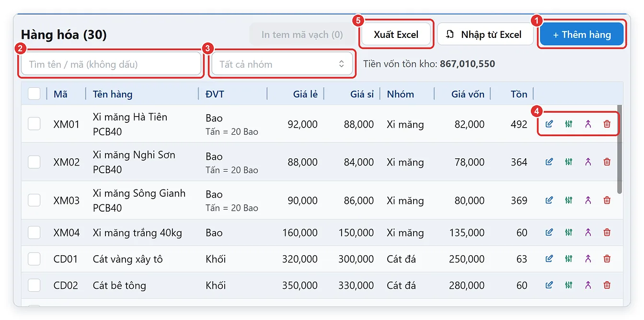Click purple merge arrow icon for XM01
The image size is (644, 320).
[x=588, y=124]
